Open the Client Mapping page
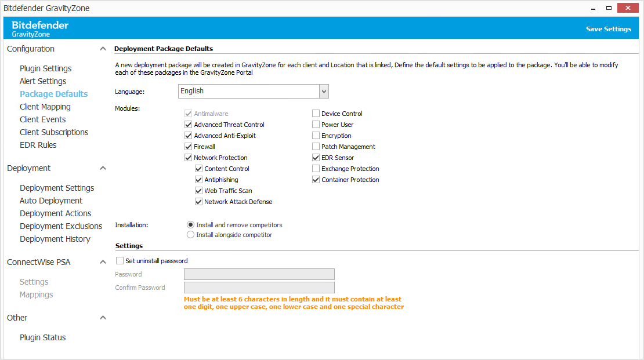This screenshot has width=644, height=360. [45, 106]
